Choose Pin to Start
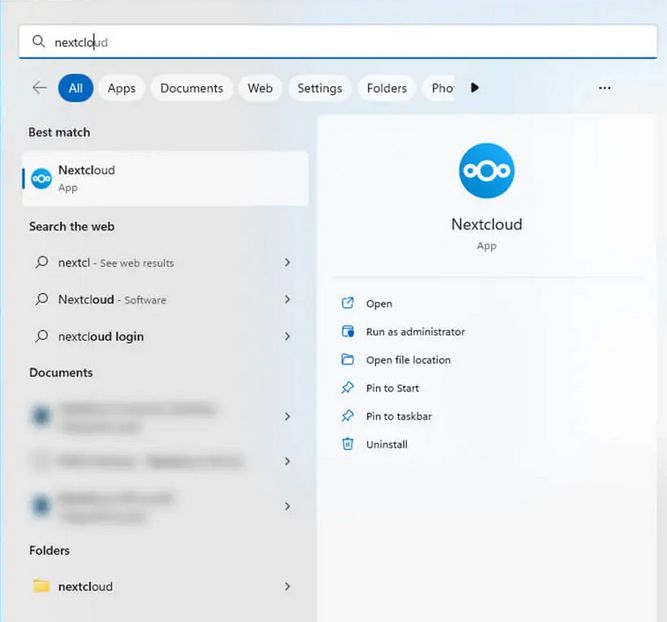This screenshot has height=622, width=667. [x=392, y=388]
